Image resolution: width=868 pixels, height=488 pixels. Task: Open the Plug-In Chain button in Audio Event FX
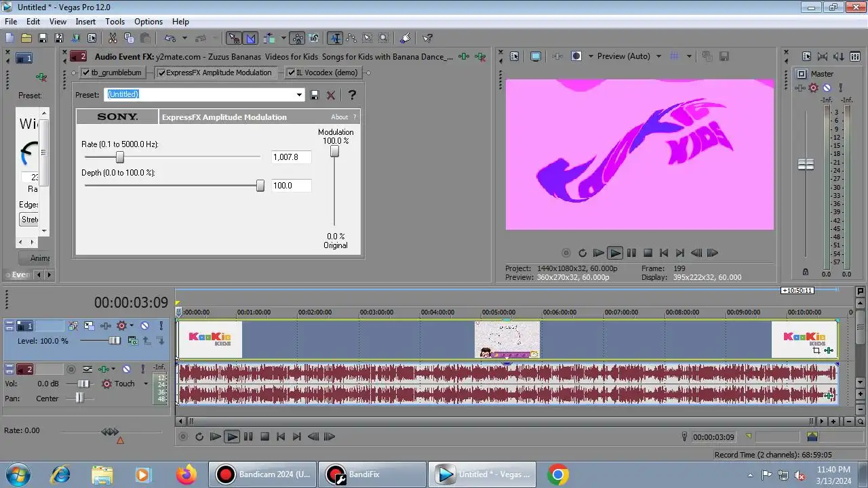click(x=464, y=57)
